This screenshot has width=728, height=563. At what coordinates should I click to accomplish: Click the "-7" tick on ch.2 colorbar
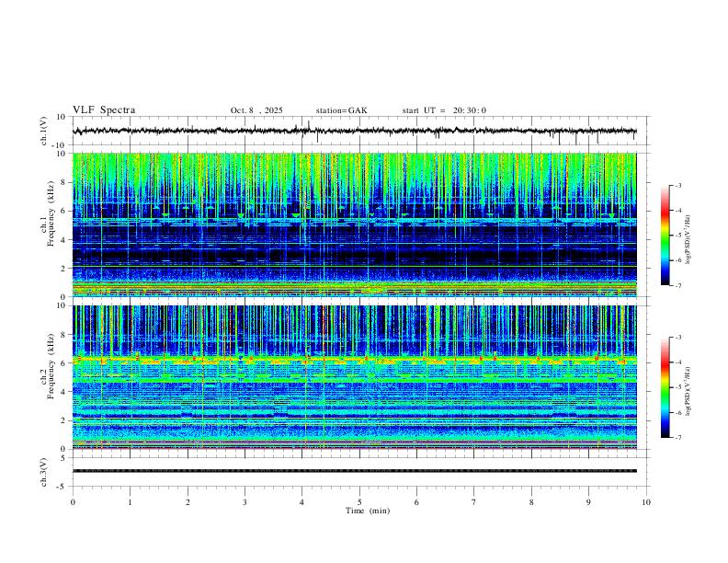(677, 438)
